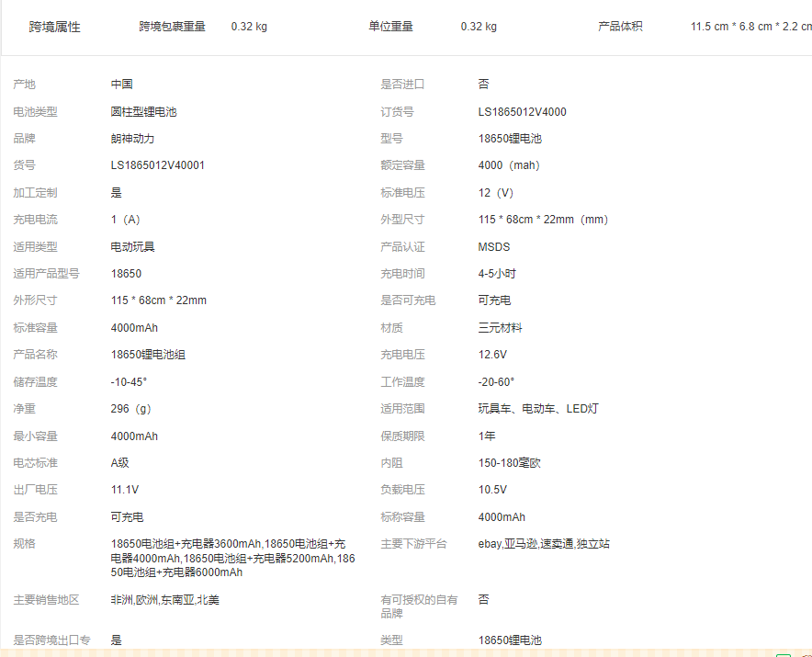Select the 充电电压 value 12.6V

point(493,355)
